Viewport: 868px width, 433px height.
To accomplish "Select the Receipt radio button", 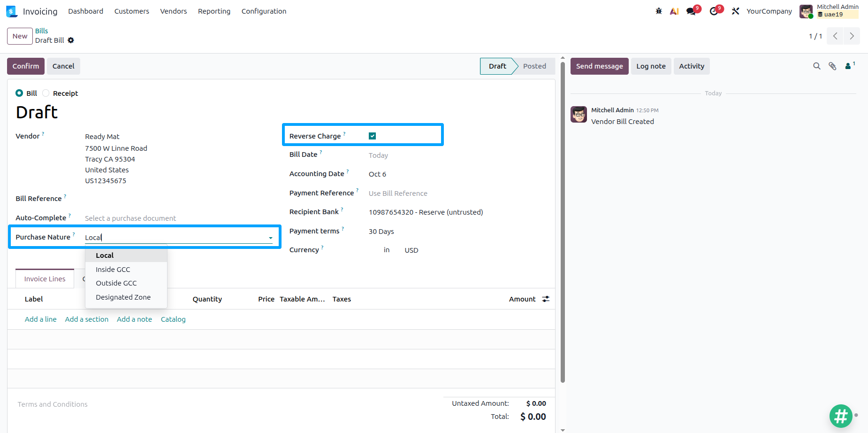I will point(46,93).
